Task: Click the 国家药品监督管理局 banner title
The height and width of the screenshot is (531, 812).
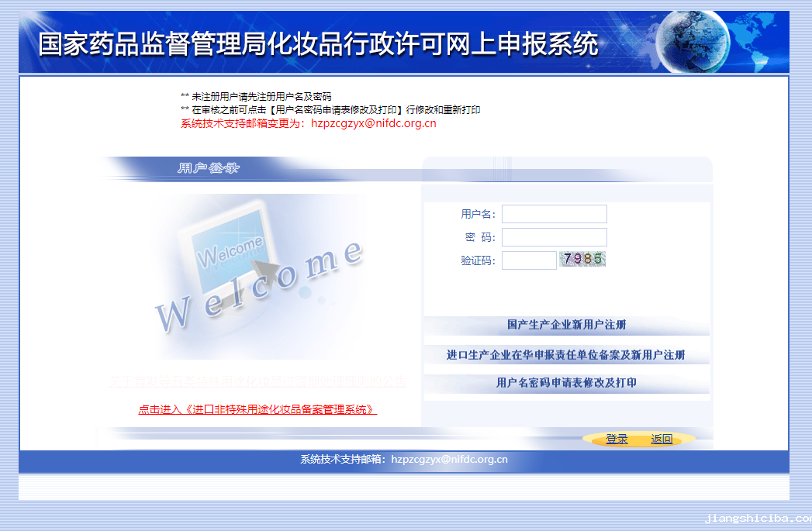Action: [318, 44]
